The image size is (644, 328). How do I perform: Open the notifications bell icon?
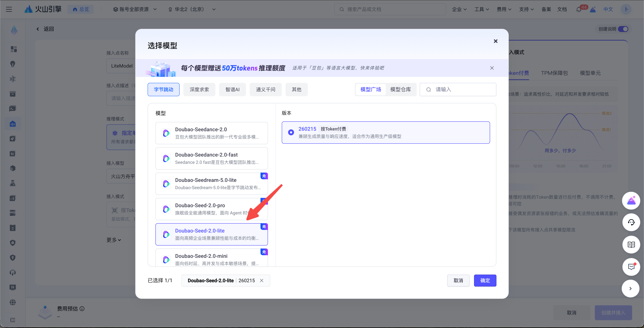578,9
